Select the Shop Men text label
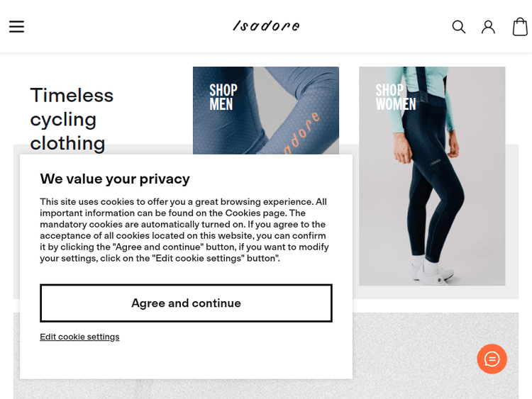This screenshot has width=532, height=399. pyautogui.click(x=223, y=97)
